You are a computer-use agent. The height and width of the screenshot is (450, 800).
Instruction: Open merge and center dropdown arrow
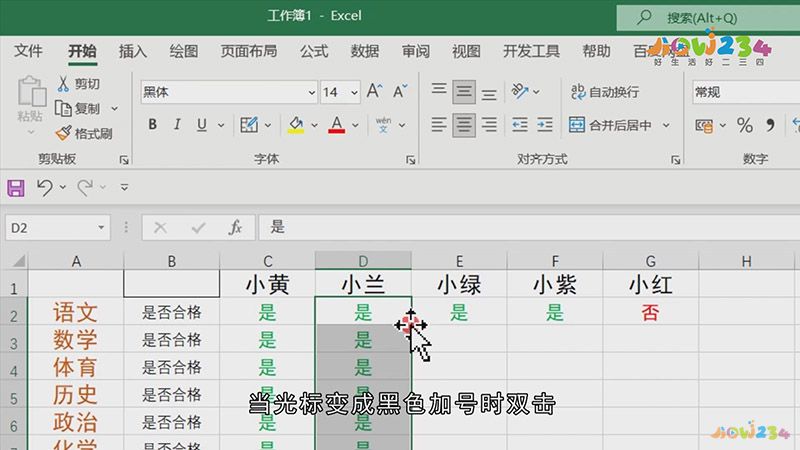[x=666, y=125]
